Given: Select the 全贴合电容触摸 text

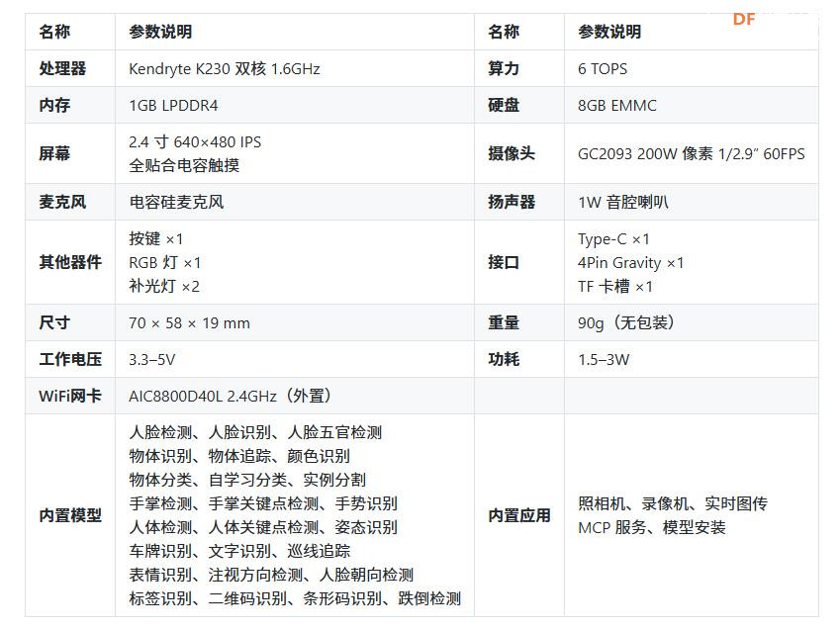Looking at the screenshot, I should 184,165.
